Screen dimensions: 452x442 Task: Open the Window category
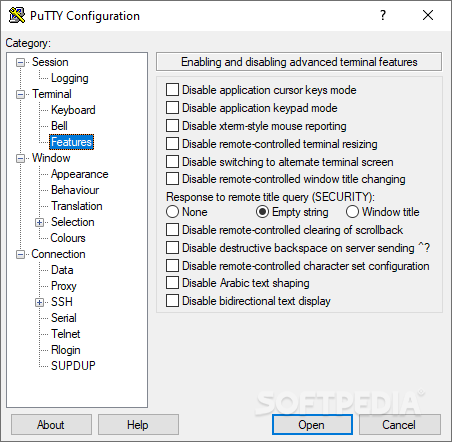(51, 158)
